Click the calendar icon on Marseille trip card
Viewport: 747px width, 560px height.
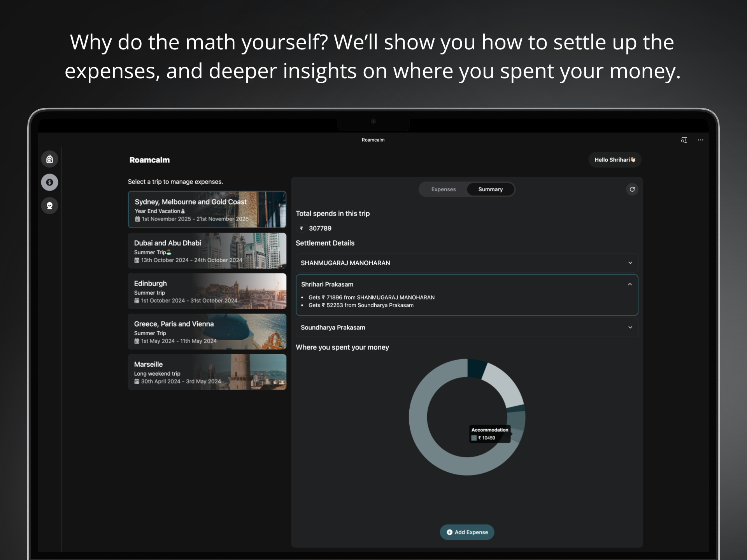click(137, 381)
